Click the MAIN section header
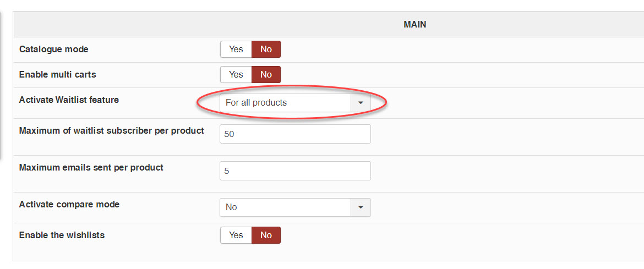The image size is (644, 269). 414,25
